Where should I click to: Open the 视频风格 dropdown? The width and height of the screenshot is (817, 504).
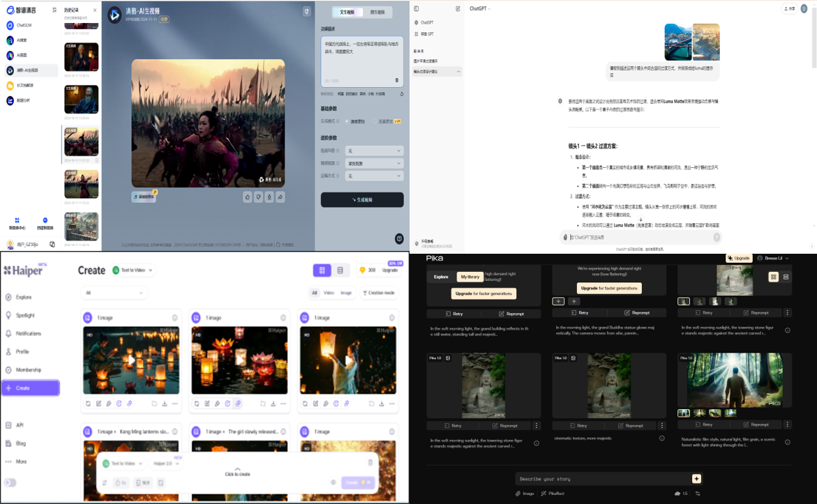coord(374,151)
